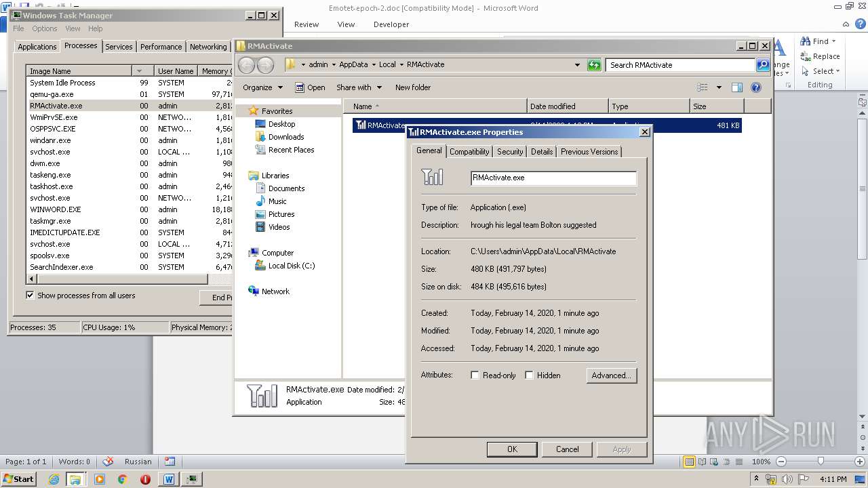Open Explorer help question mark icon
This screenshot has height=488, width=868.
point(756,87)
